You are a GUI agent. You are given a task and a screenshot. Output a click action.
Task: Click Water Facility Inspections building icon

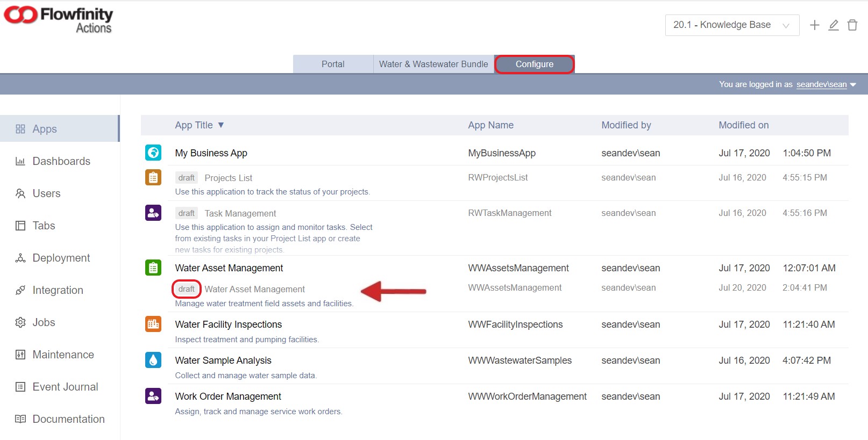[x=153, y=324]
